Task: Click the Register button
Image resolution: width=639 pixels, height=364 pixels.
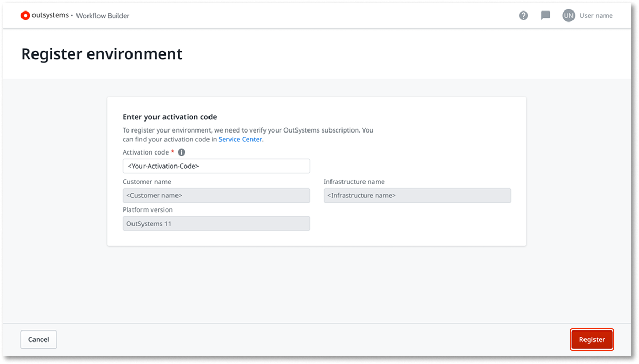Action: (x=592, y=339)
